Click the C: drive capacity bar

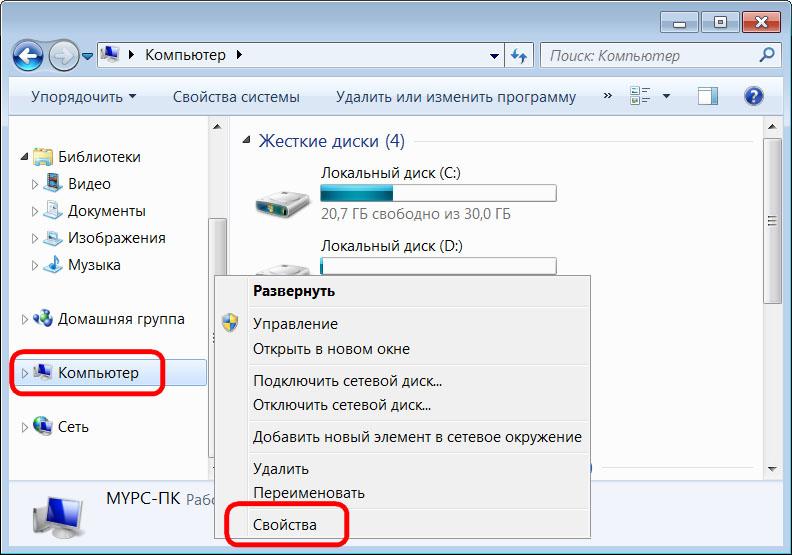click(438, 193)
